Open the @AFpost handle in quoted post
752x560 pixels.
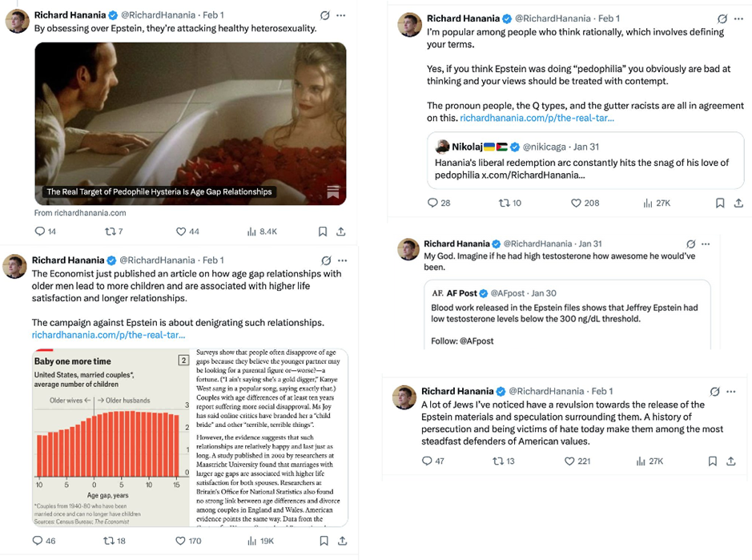click(x=507, y=293)
